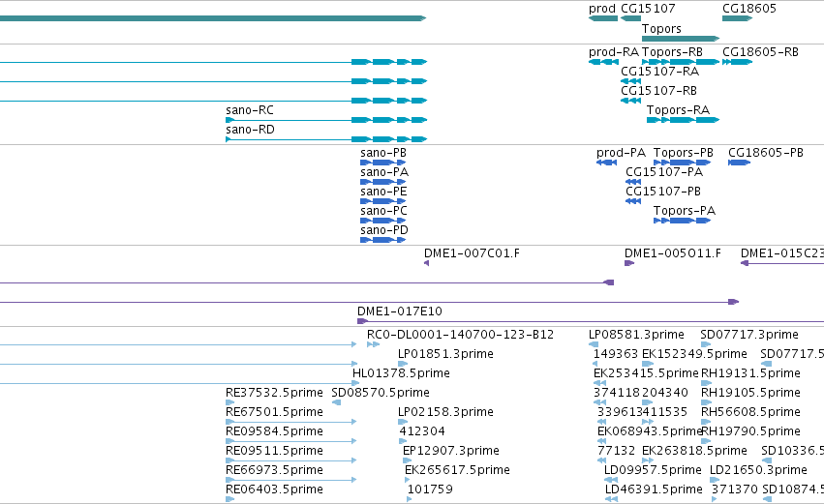
Task: Select the RE09584.5prime EST
Action: 291,441
